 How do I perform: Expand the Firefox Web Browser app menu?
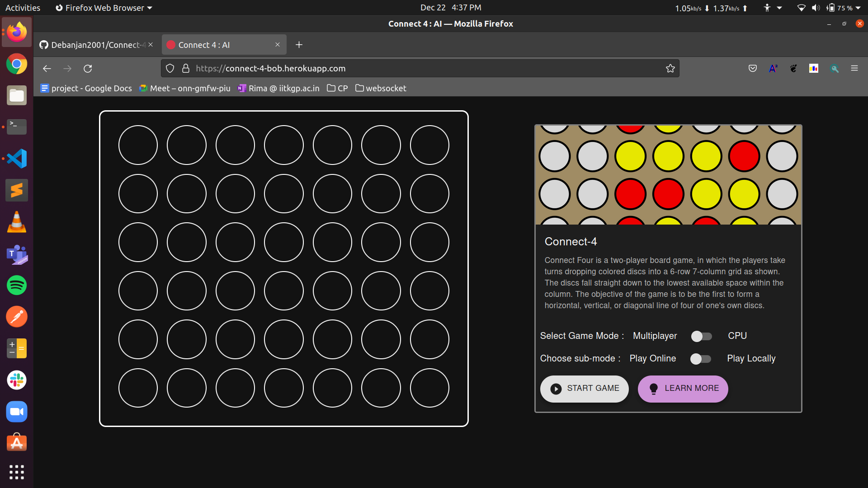[x=104, y=8]
